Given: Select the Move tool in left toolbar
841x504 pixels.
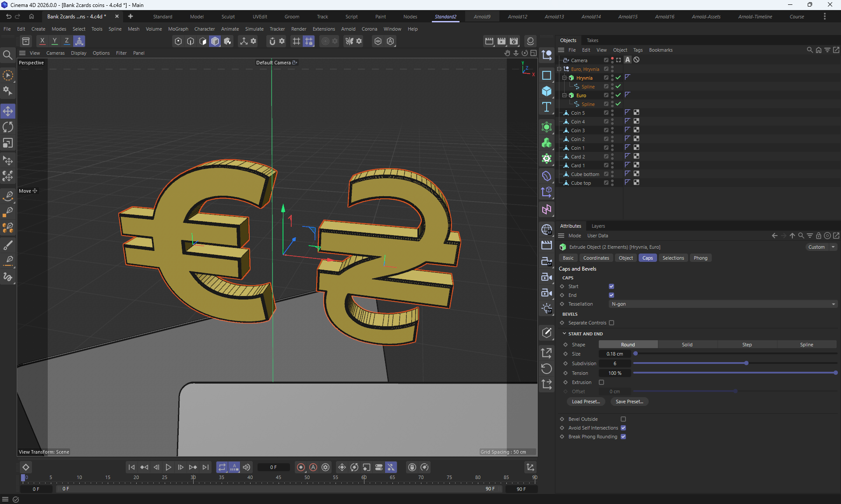Looking at the screenshot, I should click(8, 111).
